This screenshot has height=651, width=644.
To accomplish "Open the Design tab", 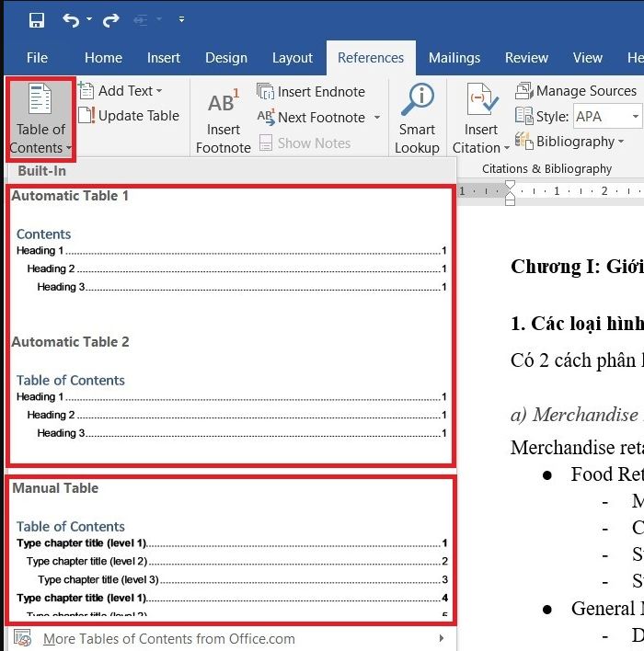I will coord(226,58).
